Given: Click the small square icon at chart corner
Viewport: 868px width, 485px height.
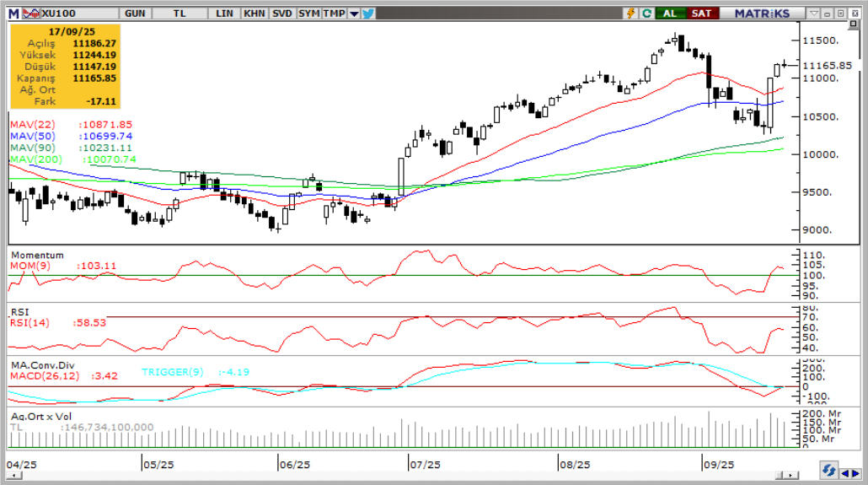Looking at the screenshot, I should [x=853, y=25].
